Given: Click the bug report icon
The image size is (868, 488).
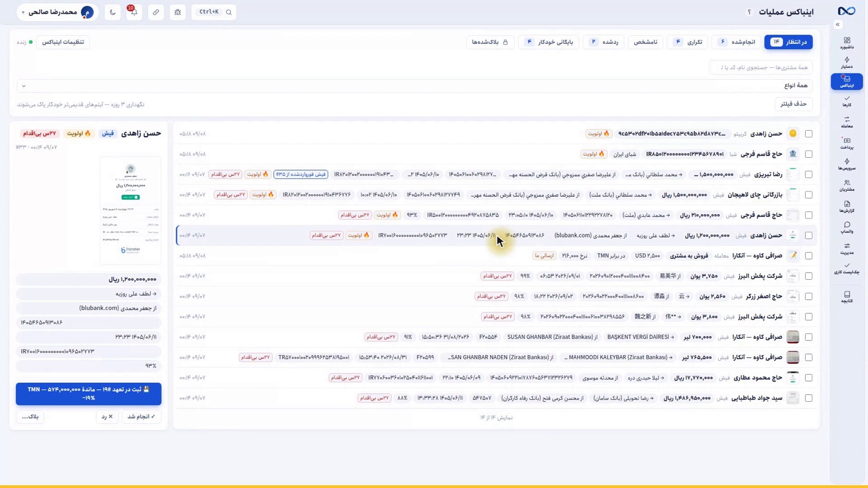Looking at the screenshot, I should coord(177,12).
